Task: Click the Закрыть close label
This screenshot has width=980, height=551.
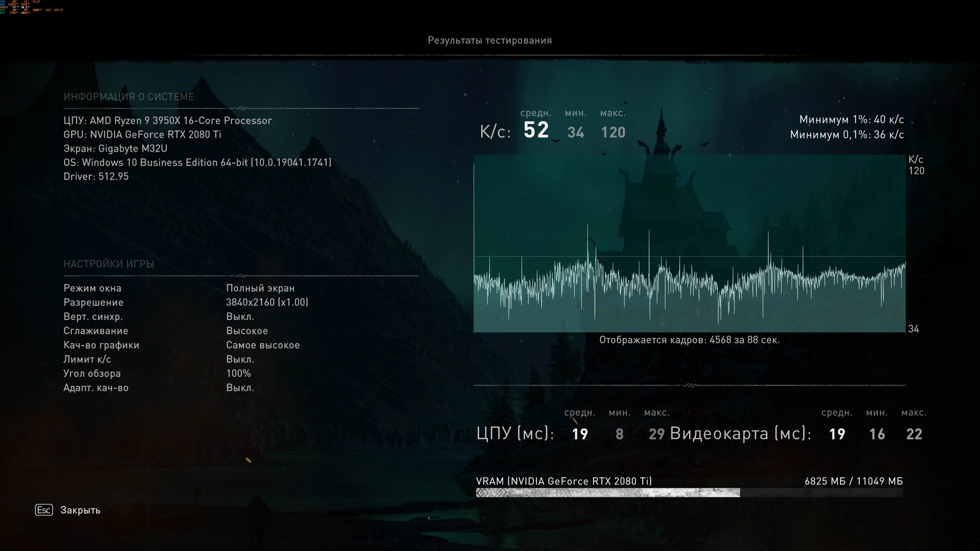Action: [80, 510]
